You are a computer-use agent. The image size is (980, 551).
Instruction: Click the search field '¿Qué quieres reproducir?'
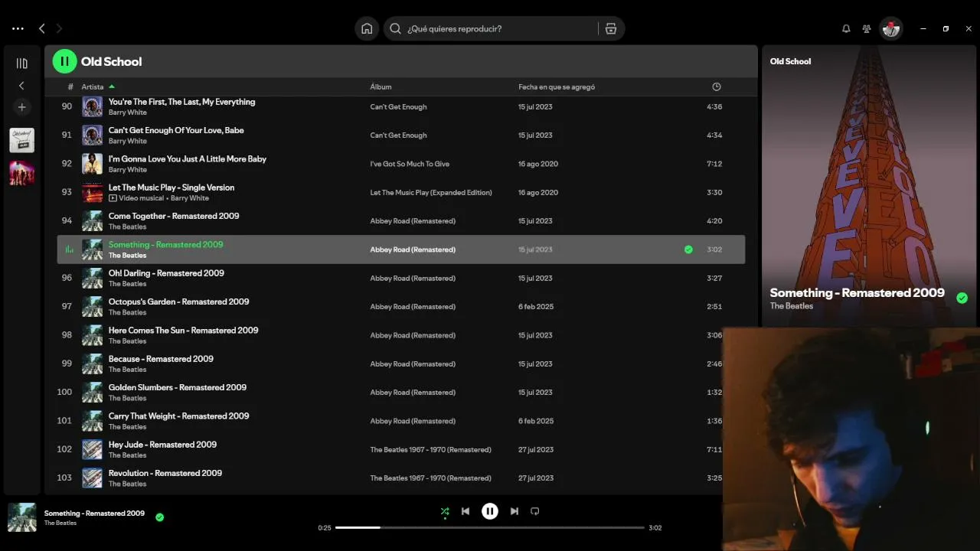[503, 29]
